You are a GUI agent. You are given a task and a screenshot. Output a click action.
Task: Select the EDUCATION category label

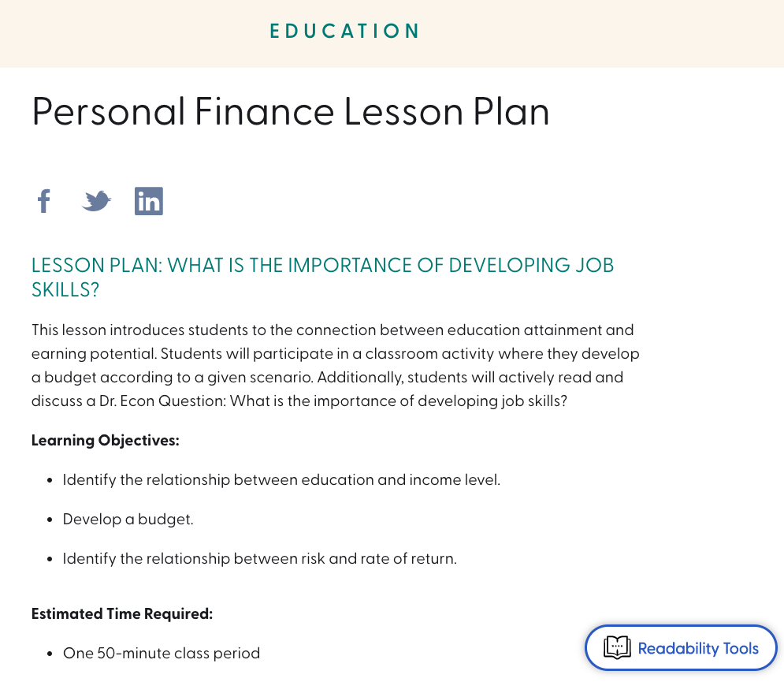coord(345,32)
